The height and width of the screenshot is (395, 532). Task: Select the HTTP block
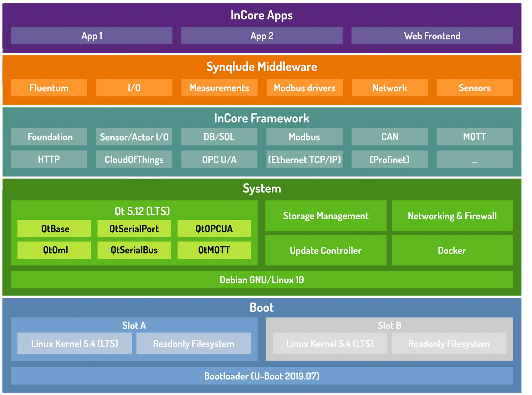point(49,159)
